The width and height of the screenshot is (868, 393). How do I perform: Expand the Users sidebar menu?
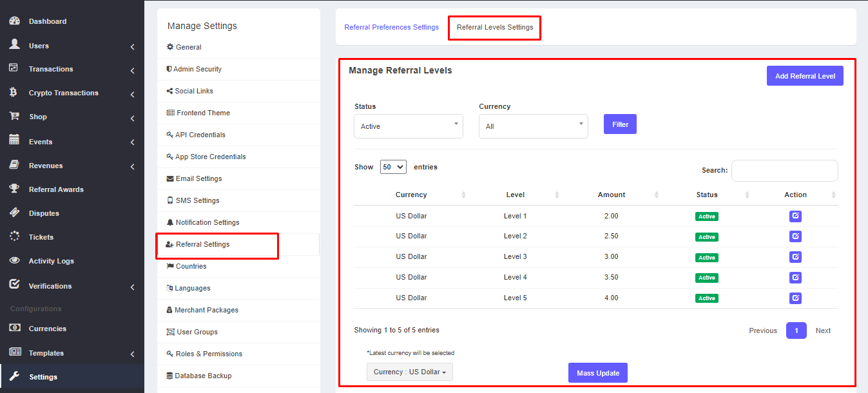[71, 46]
